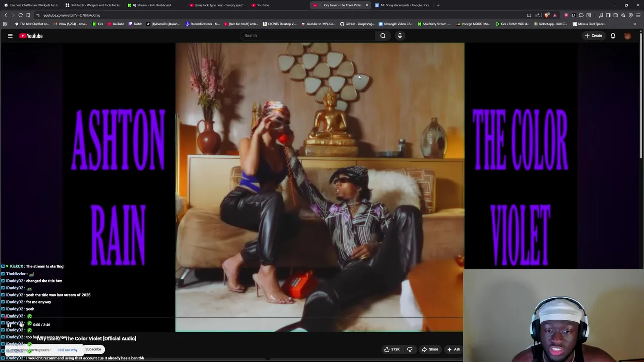Open the 'ShieStizzy Stream' bookmark
Image resolution: width=644 pixels, height=362 pixels.
(x=434, y=24)
